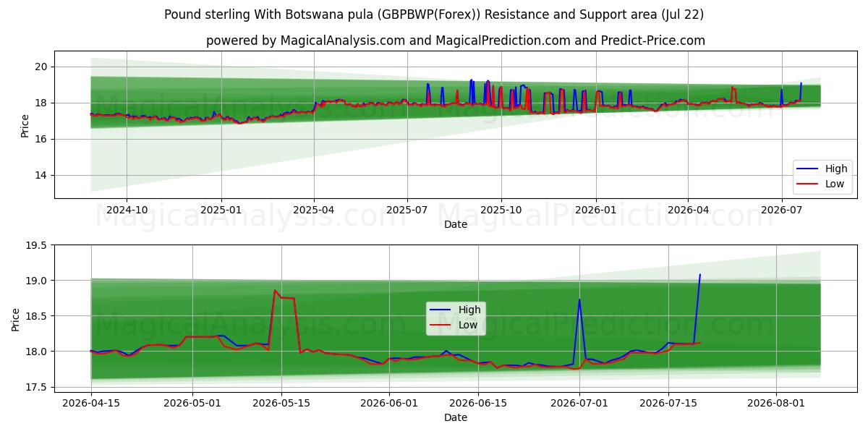Click the '2024-10' x-axis label

127,210
